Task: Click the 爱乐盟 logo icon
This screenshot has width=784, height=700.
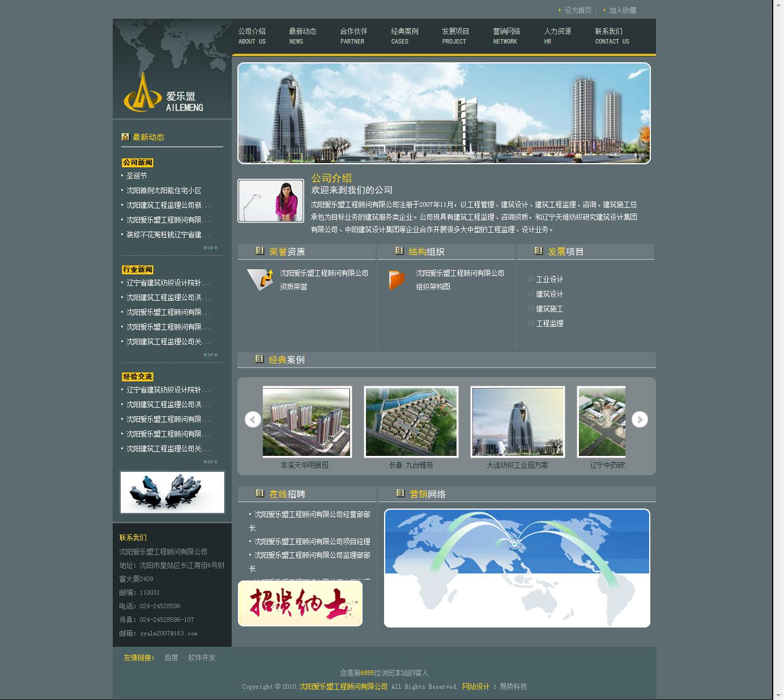Action: pos(142,97)
